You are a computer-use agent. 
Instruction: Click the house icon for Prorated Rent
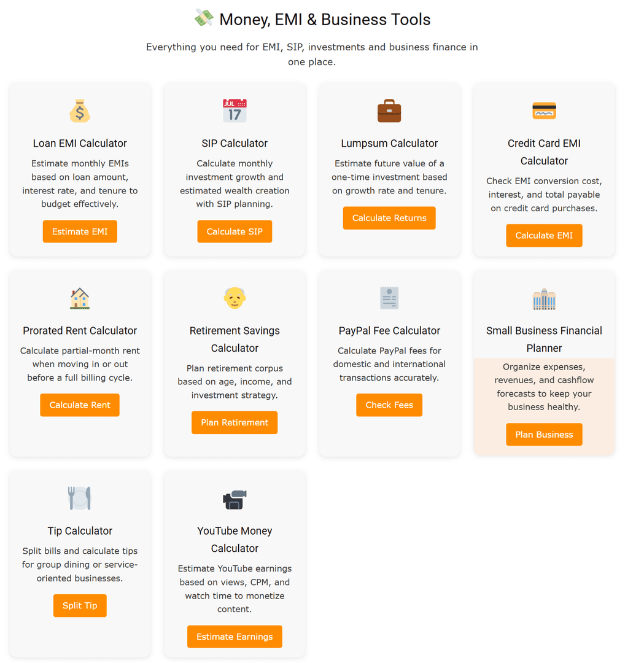[80, 298]
